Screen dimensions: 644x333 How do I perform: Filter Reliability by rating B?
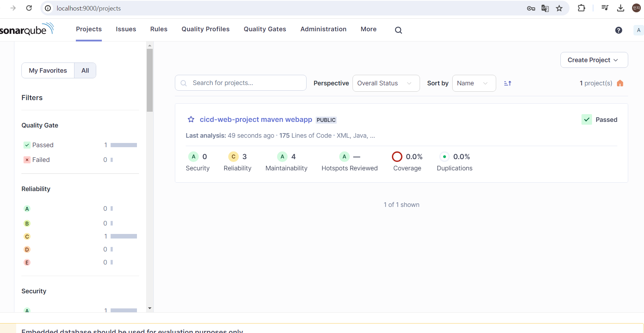pos(80,223)
